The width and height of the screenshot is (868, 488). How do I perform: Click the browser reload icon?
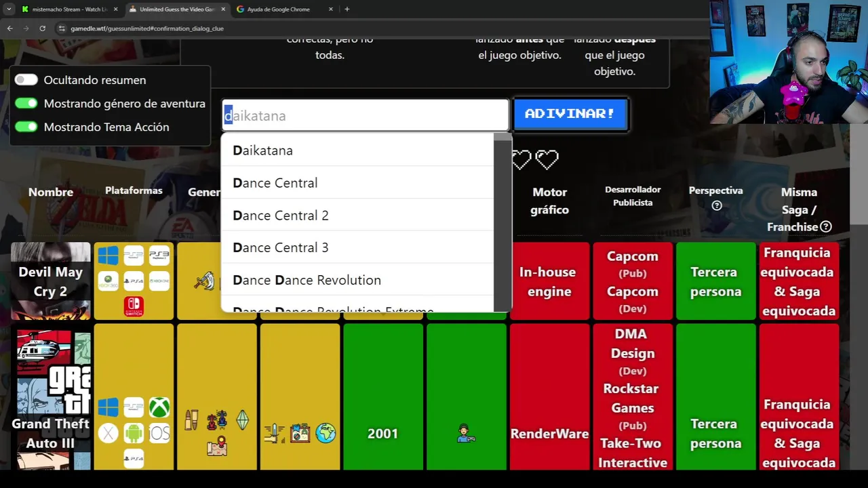(x=42, y=28)
